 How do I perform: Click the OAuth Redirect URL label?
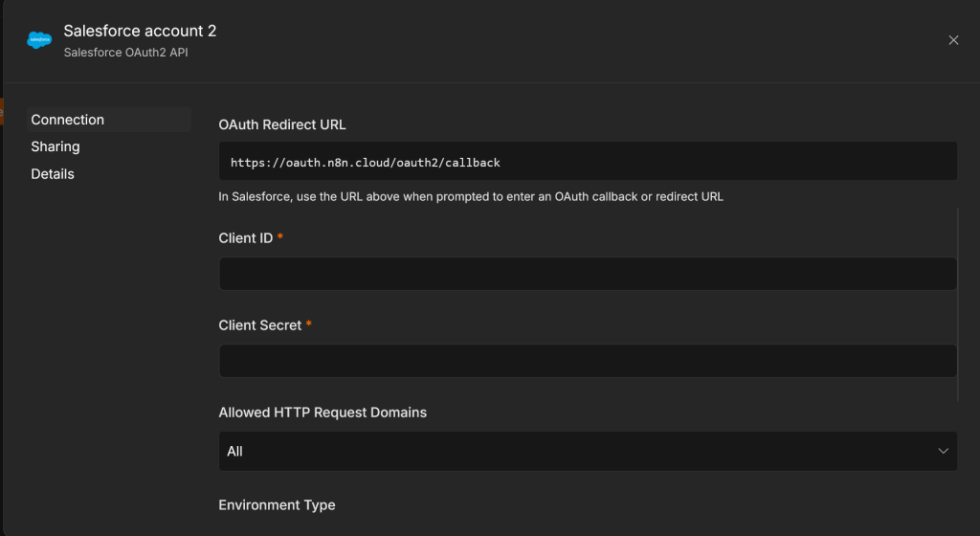(282, 125)
